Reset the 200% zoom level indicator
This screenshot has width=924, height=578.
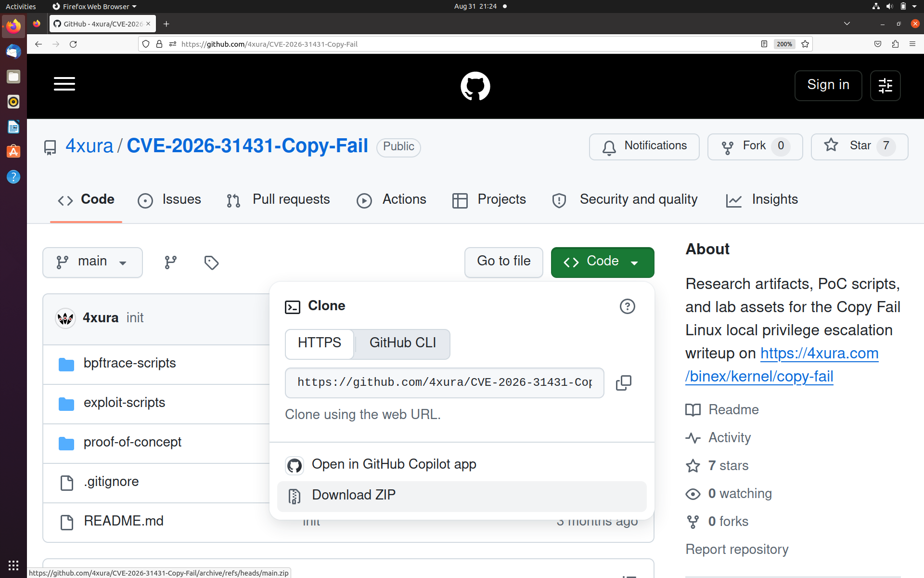click(x=784, y=44)
